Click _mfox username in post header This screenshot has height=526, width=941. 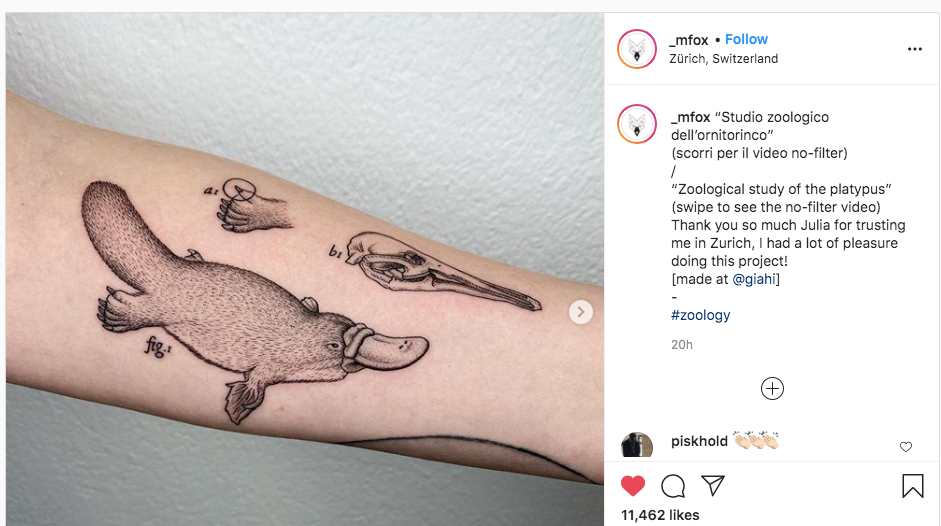[x=689, y=40]
